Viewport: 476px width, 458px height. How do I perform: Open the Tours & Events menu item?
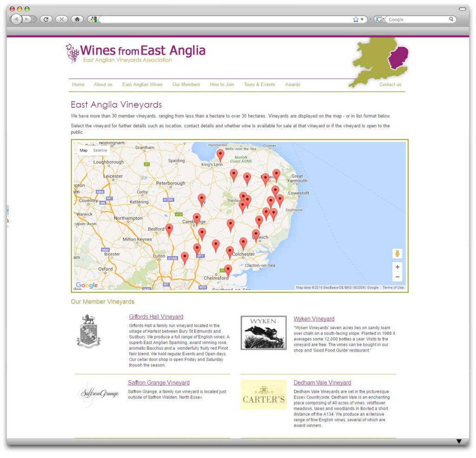click(259, 85)
